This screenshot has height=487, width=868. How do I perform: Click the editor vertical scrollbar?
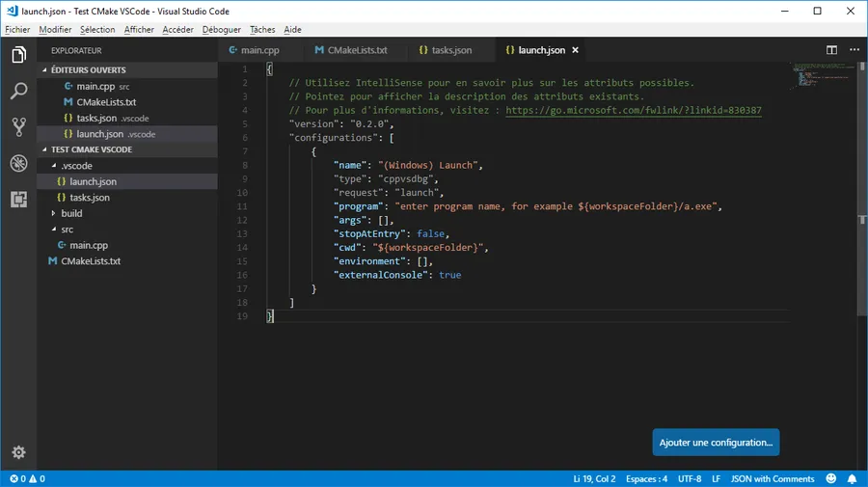point(862,188)
